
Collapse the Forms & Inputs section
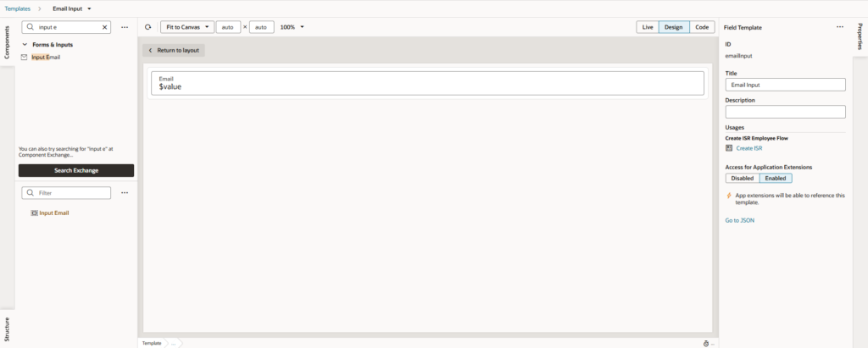[25, 44]
